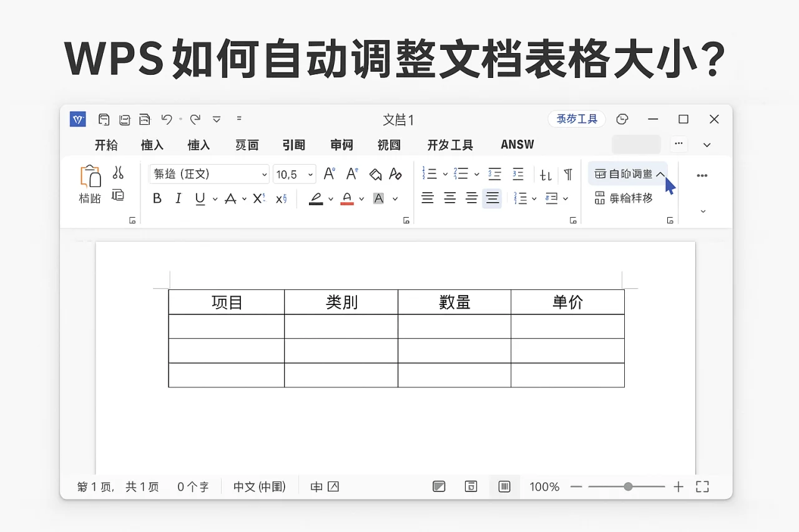Click the 中文(中国) language button
The image size is (799, 532).
(259, 486)
